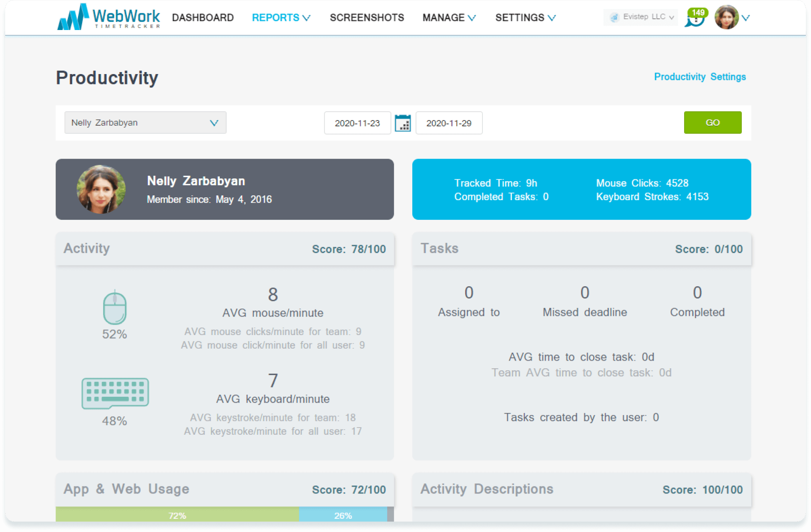Click the Completed tasks count
The width and height of the screenshot is (811, 532).
(x=697, y=293)
